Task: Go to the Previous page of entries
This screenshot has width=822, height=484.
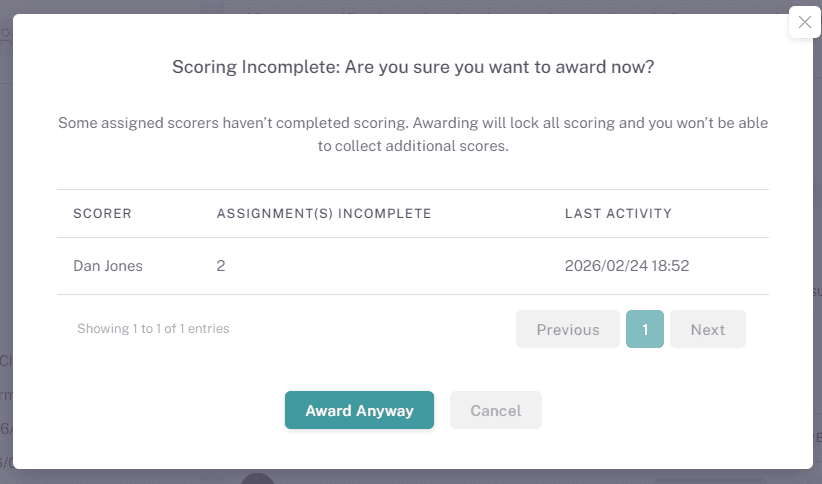Action: [x=568, y=329]
